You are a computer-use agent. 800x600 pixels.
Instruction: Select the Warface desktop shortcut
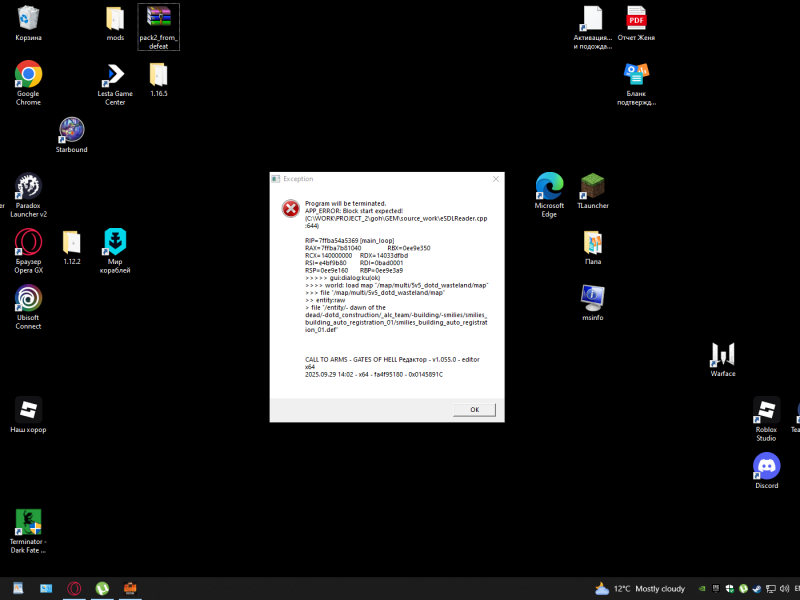tap(722, 355)
